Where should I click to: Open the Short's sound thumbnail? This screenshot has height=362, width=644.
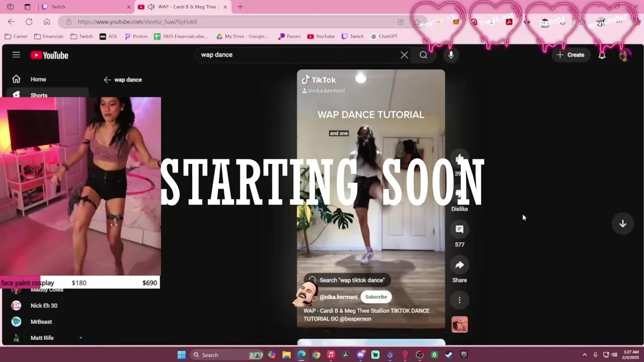(459, 324)
